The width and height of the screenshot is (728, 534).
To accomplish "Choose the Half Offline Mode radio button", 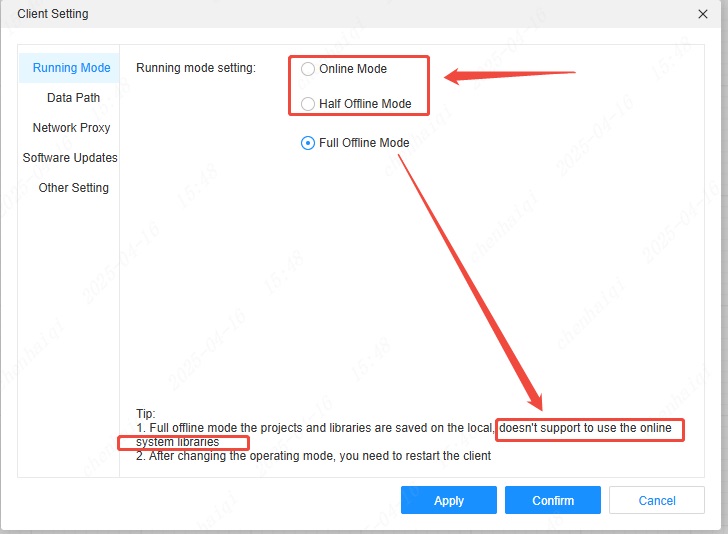I will (308, 104).
